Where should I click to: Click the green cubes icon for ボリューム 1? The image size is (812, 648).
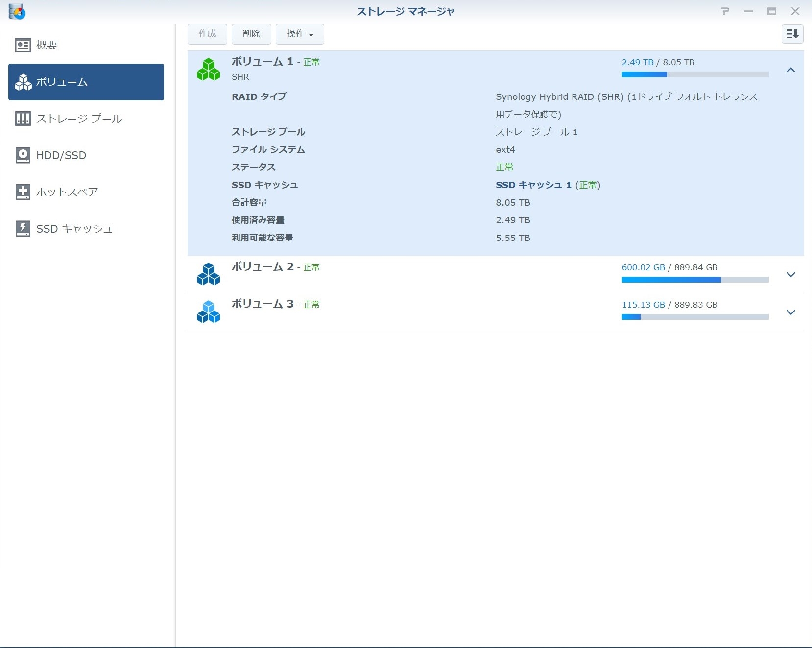click(208, 70)
